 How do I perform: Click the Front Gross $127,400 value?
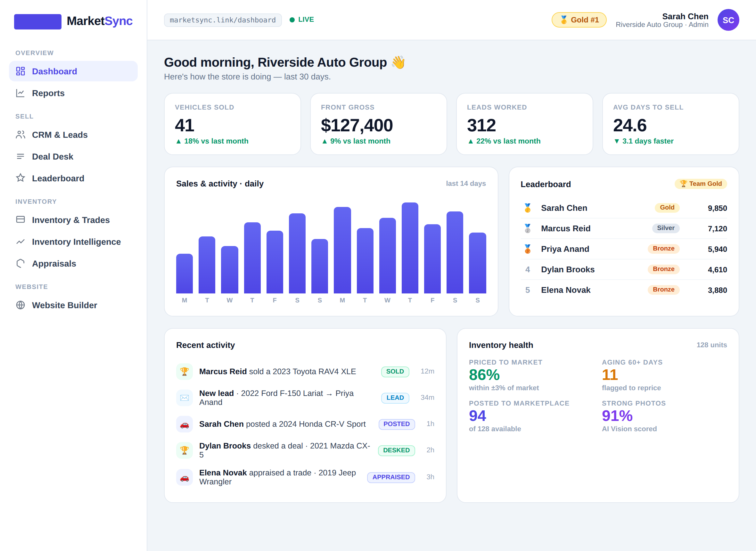point(357,125)
